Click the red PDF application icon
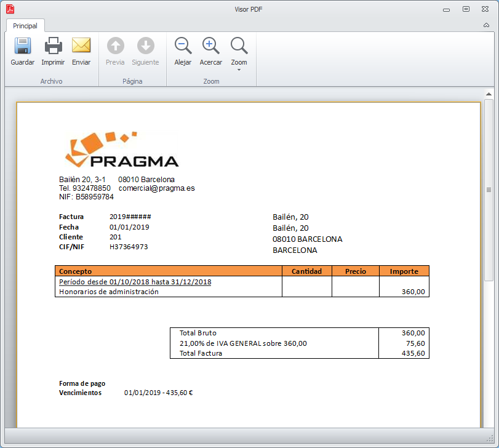This screenshot has height=448, width=499. (x=10, y=9)
